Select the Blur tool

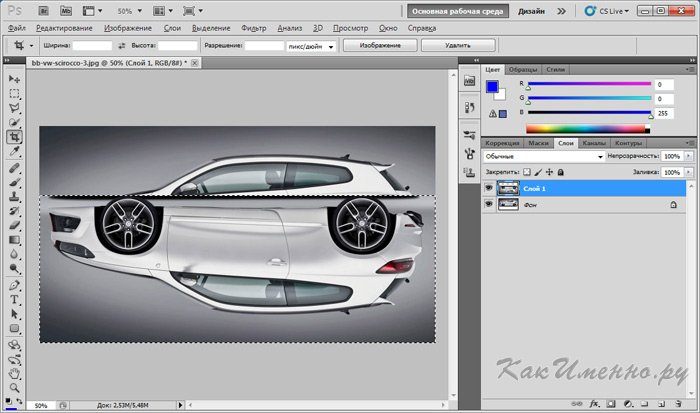pos(14,254)
